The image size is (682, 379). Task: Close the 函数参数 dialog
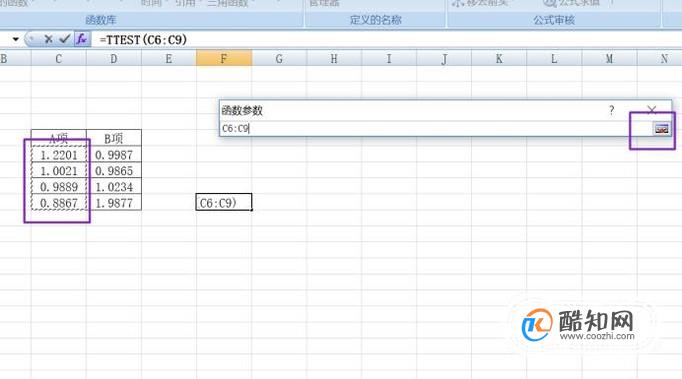pos(651,110)
